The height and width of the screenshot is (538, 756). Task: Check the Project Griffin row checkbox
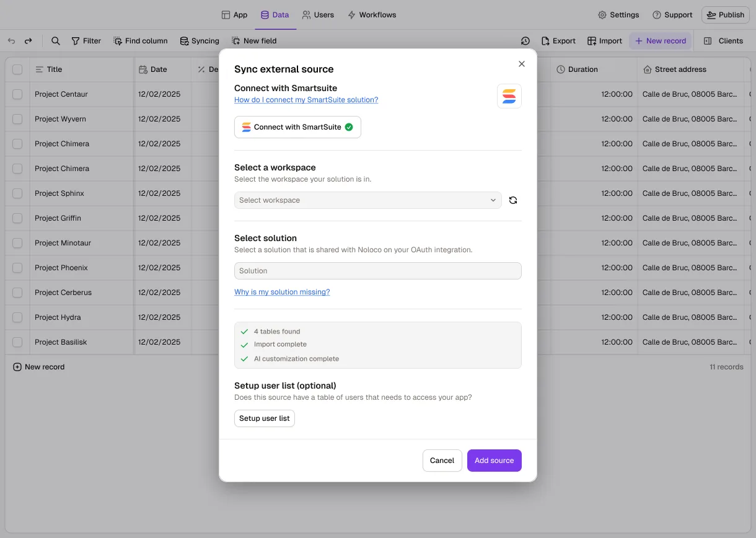click(17, 218)
